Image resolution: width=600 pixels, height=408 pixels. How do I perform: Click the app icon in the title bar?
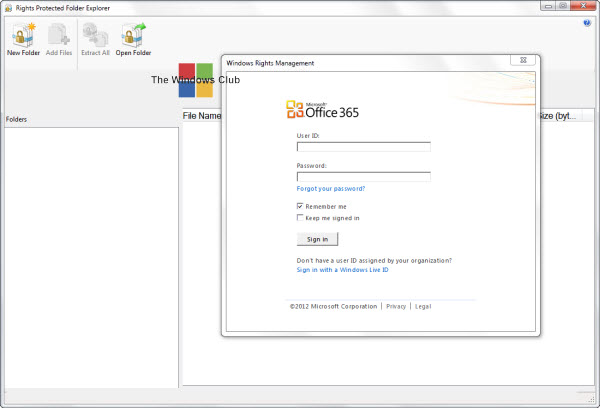(8, 8)
